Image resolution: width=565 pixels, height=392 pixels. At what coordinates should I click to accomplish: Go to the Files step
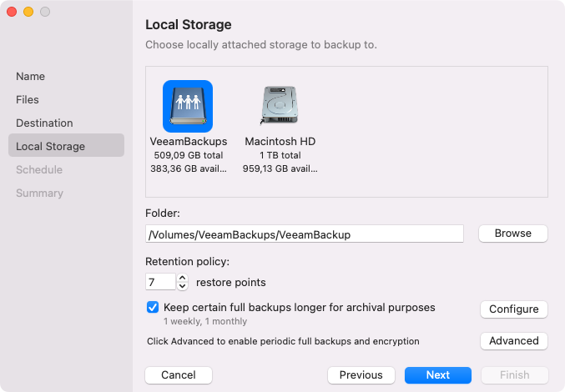click(28, 99)
